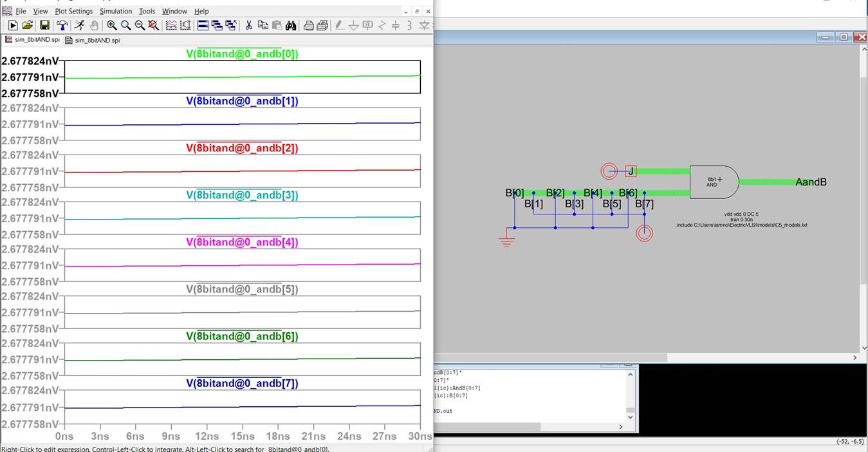Select the Diode component tool
This screenshot has width=868, height=452.
pos(424,25)
